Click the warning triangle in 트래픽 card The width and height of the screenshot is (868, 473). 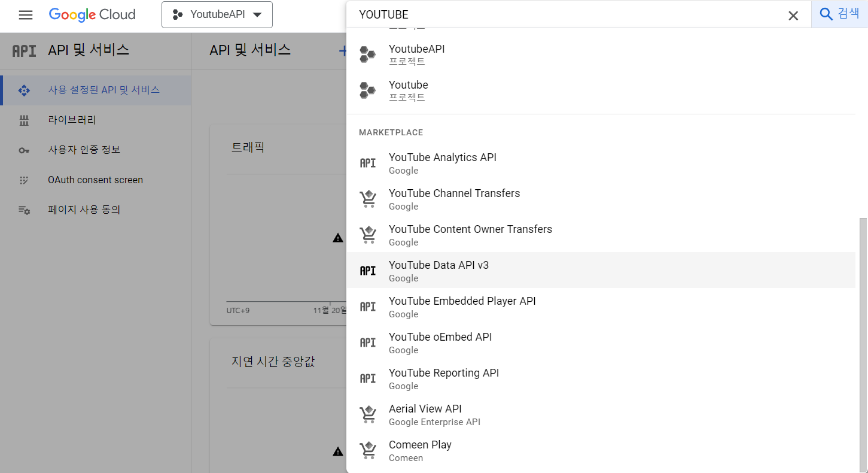coord(338,238)
